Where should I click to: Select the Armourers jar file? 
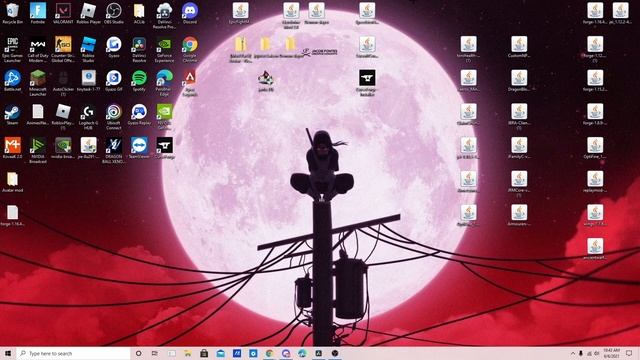pyautogui.click(x=519, y=215)
